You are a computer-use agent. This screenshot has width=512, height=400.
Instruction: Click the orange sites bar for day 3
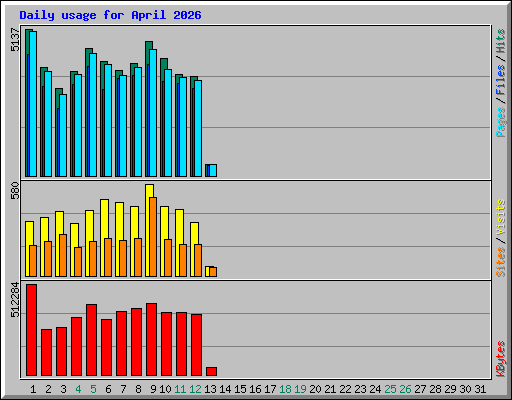coord(63,255)
